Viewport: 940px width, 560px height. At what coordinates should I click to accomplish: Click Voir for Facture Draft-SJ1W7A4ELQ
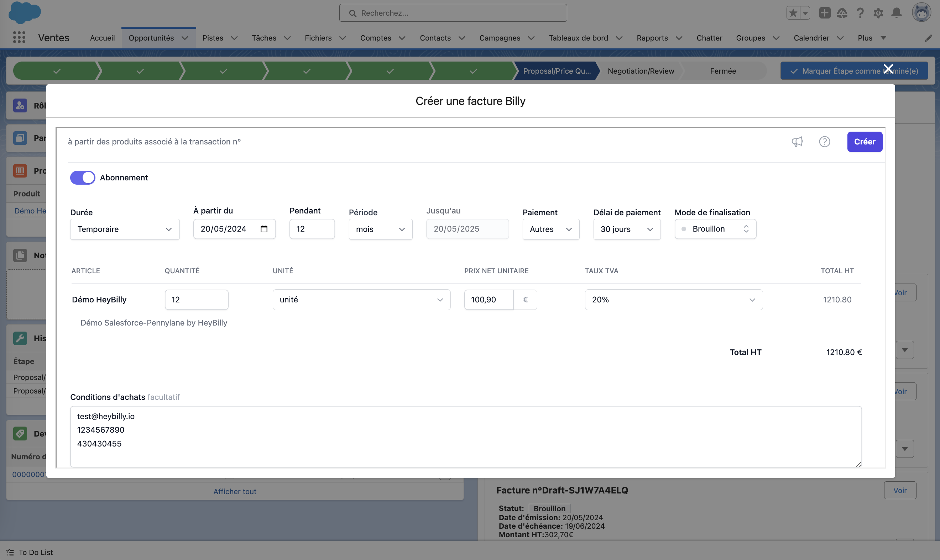pyautogui.click(x=900, y=490)
